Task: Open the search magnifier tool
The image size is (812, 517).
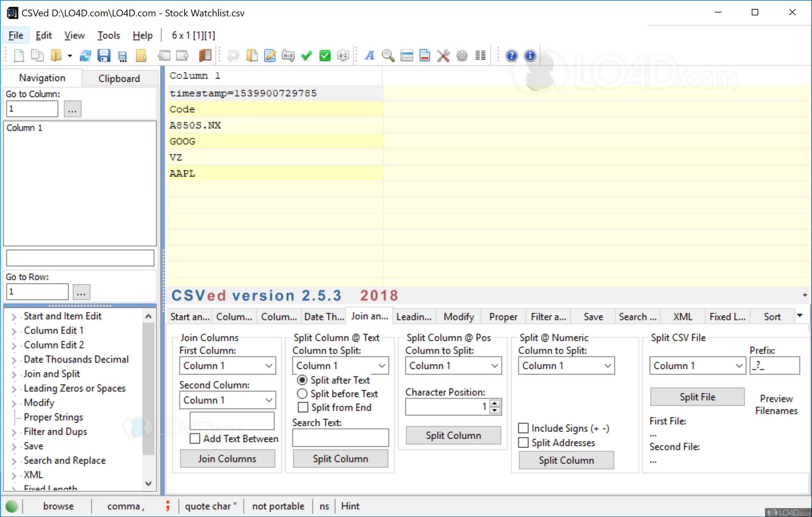Action: pos(388,56)
